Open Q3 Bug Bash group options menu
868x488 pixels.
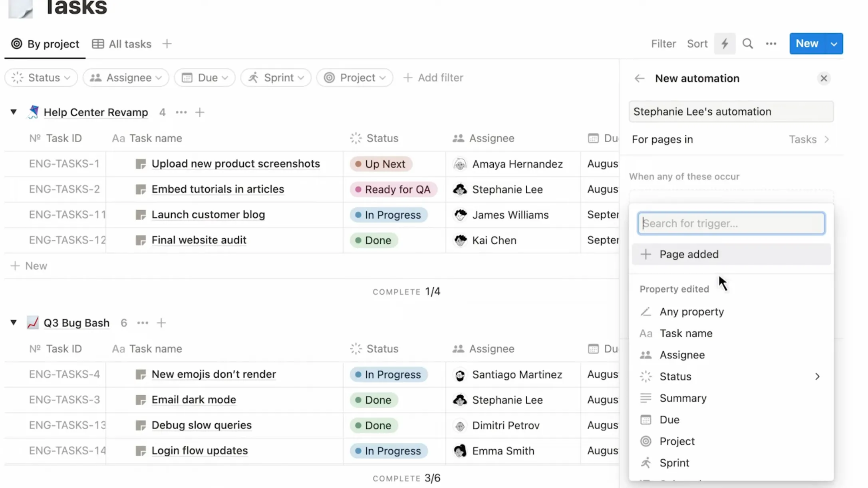[x=143, y=323]
